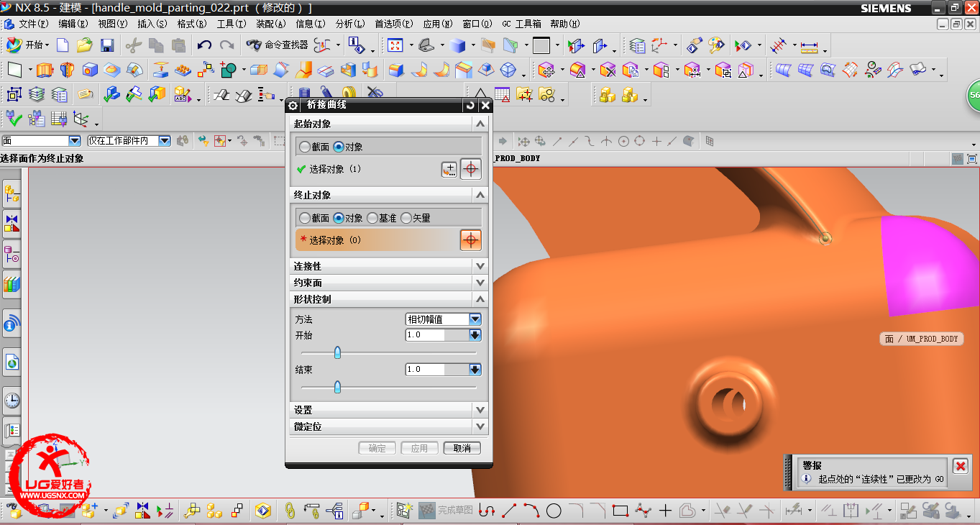Click the dialog reset arrow icon
980x525 pixels.
click(x=471, y=105)
